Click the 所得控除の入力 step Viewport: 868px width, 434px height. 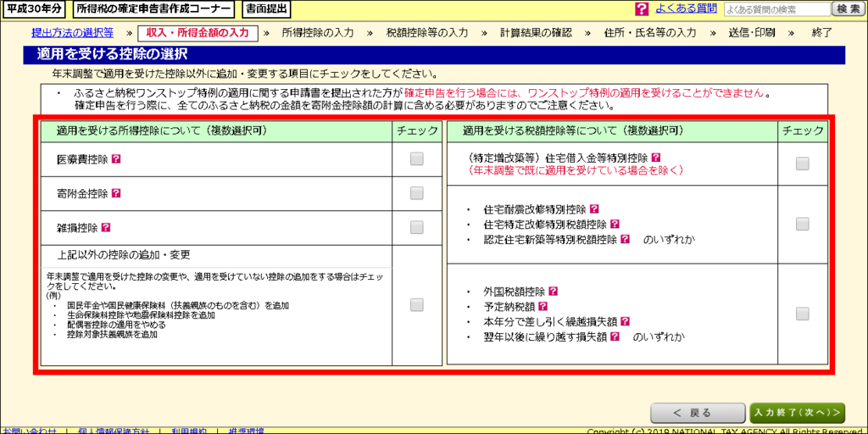click(318, 33)
